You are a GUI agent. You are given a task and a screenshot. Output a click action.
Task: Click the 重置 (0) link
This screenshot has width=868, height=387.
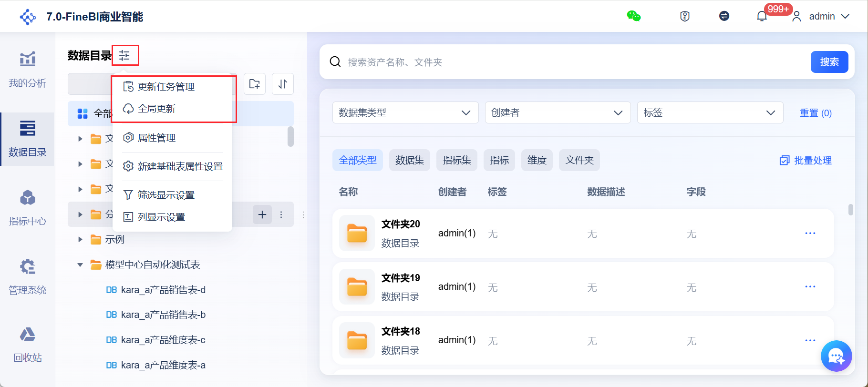tap(816, 113)
